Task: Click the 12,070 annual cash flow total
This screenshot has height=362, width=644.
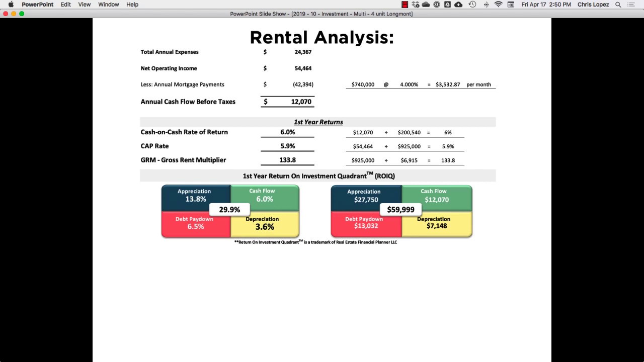Action: click(x=301, y=102)
